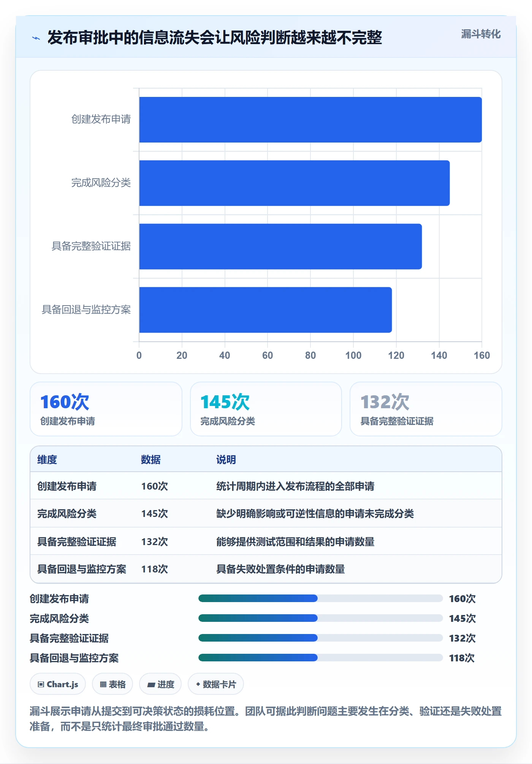The height and width of the screenshot is (764, 532).
Task: Click the page title 发布审批中的信息流失会让风险判断越来越不完整
Action: pyautogui.click(x=215, y=38)
